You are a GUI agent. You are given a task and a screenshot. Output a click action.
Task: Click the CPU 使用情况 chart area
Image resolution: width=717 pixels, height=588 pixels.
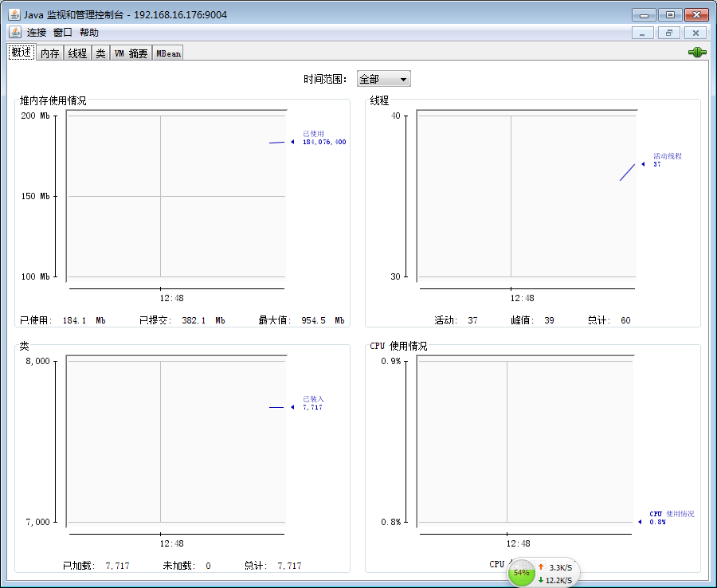pos(526,441)
